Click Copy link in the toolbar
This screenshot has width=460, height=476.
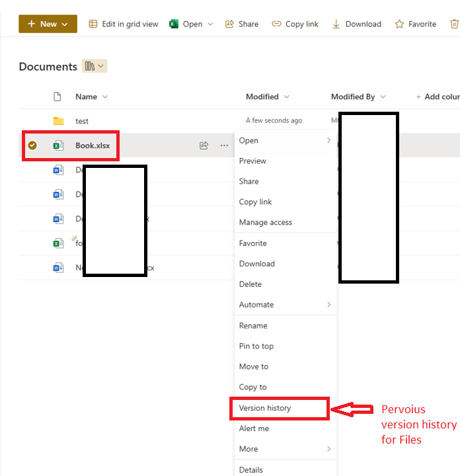[x=295, y=24]
